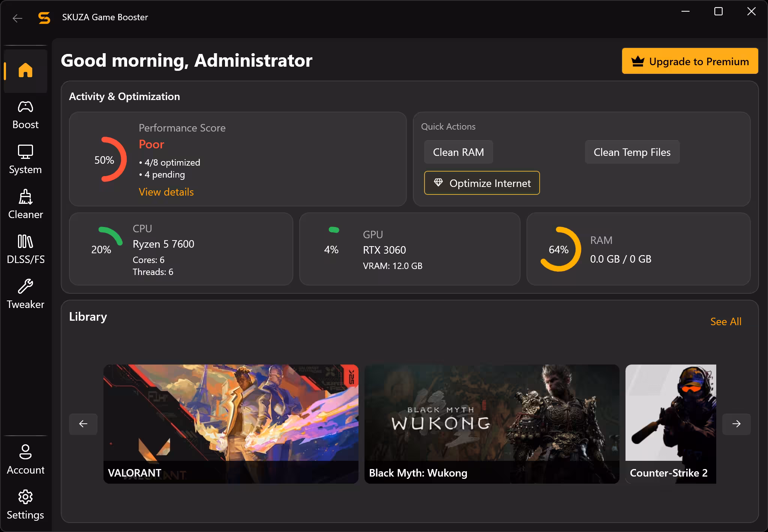The width and height of the screenshot is (768, 532).
Task: Click the 'Quick Actions' label
Action: (x=448, y=127)
